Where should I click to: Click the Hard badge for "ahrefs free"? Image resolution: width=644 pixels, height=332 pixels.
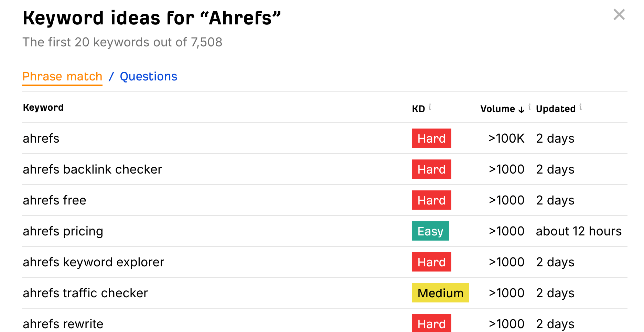click(x=431, y=200)
